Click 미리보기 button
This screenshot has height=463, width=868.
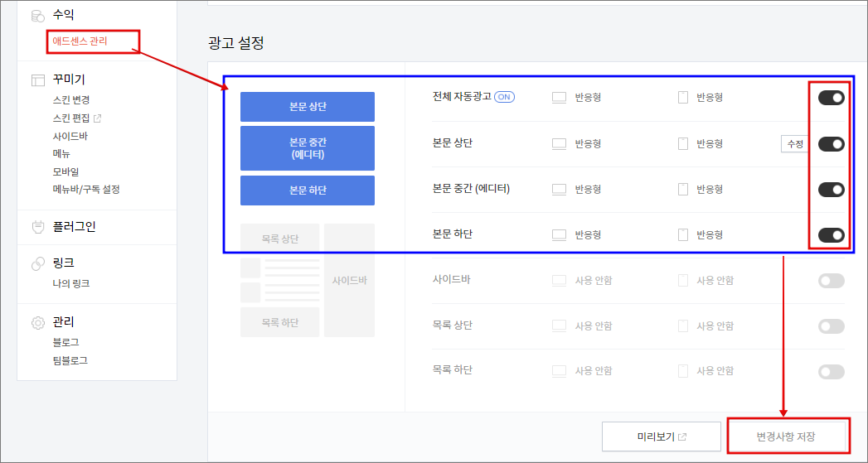pyautogui.click(x=662, y=437)
